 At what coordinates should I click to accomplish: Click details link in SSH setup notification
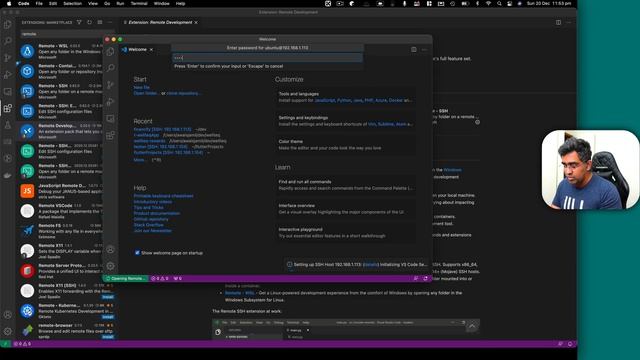tap(371, 264)
